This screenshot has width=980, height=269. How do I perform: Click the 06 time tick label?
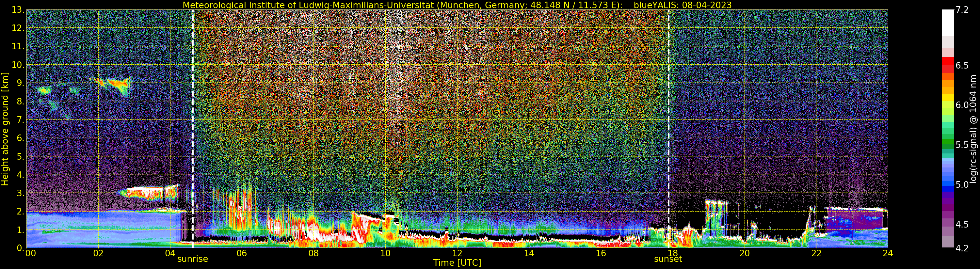[242, 253]
